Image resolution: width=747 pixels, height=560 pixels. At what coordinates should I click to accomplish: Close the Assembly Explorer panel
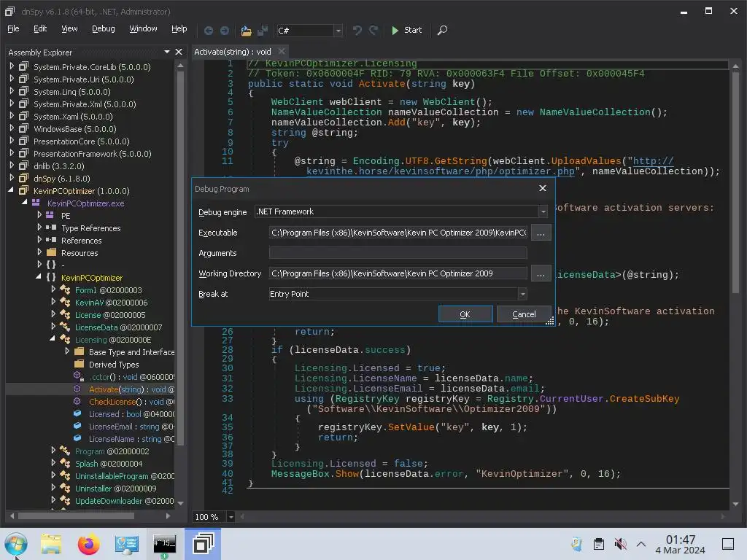pyautogui.click(x=179, y=52)
